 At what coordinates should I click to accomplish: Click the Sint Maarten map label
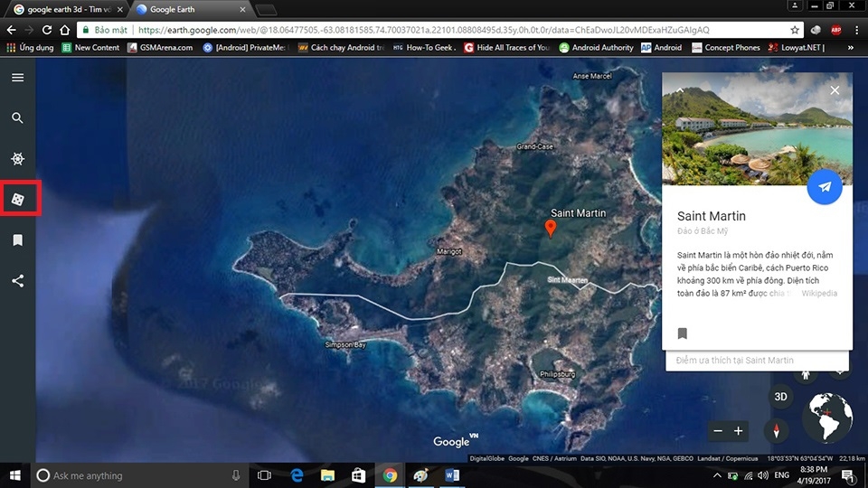(x=568, y=280)
